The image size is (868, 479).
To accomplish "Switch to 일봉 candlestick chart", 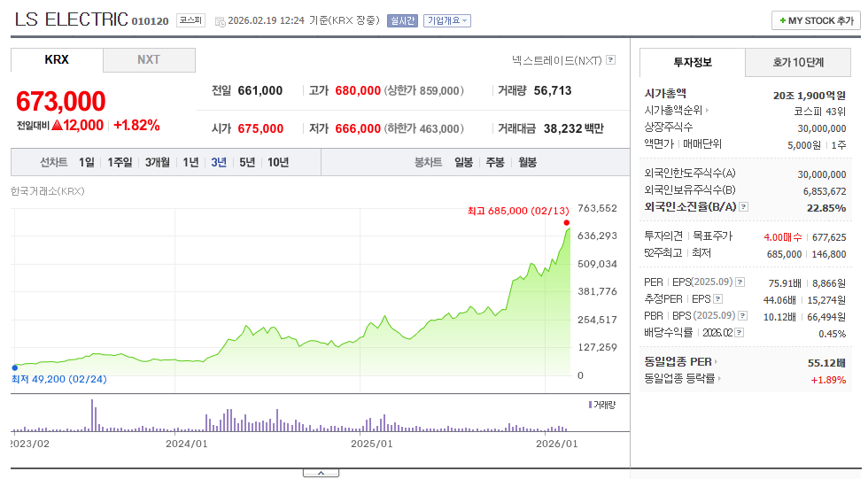I will click(463, 163).
